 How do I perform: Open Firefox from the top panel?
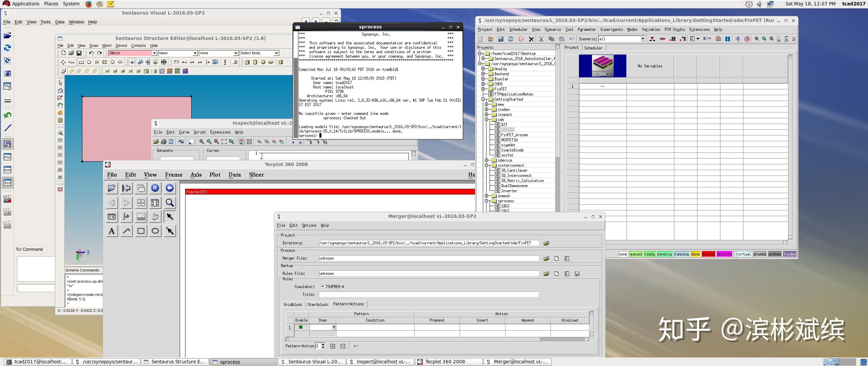89,4
